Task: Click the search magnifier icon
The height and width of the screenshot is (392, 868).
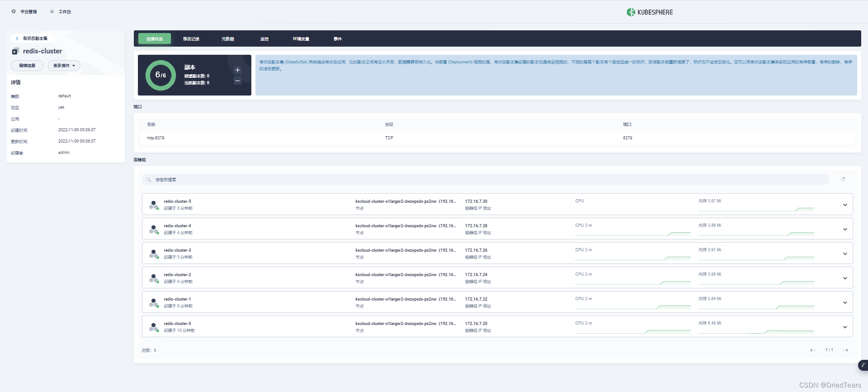Action: 149,180
